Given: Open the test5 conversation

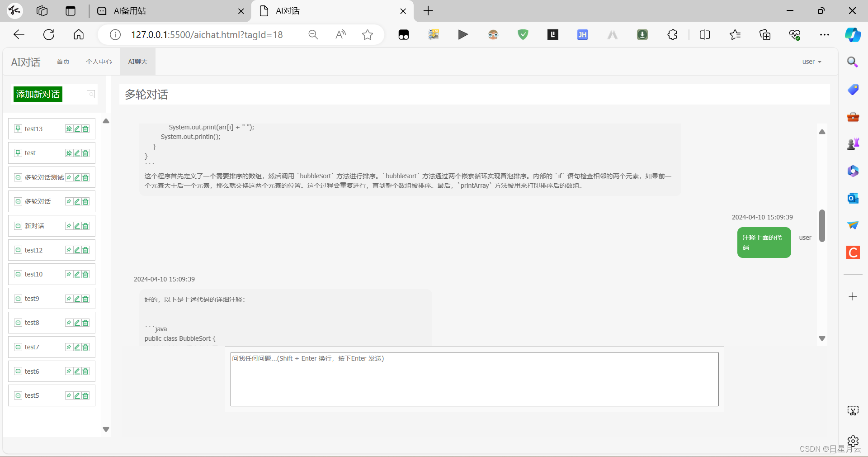Looking at the screenshot, I should pyautogui.click(x=52, y=395).
